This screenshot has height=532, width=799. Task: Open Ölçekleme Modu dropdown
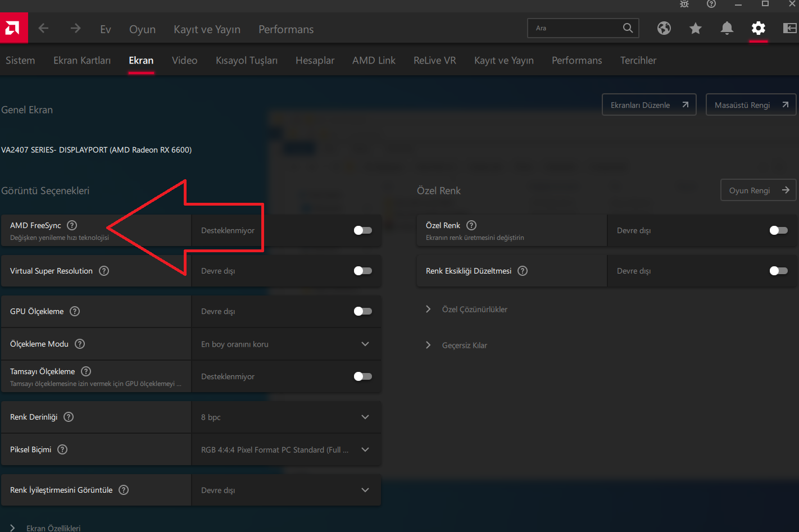click(x=287, y=344)
